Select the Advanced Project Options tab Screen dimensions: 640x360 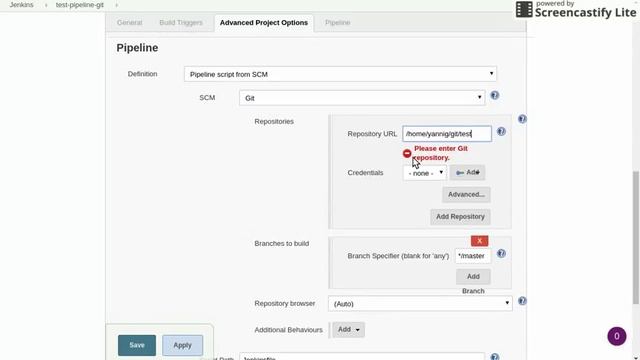click(264, 23)
